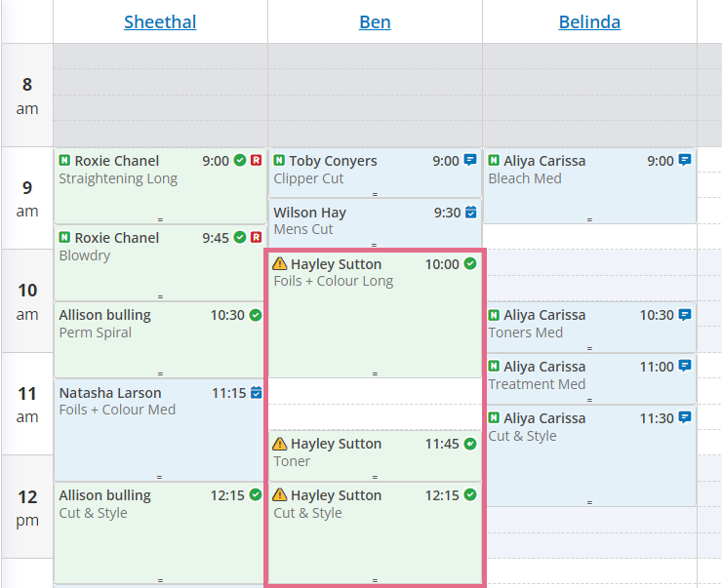Click the green check on Roxie Chanel 9:45
Image resolution: width=722 pixels, height=588 pixels.
coord(240,237)
